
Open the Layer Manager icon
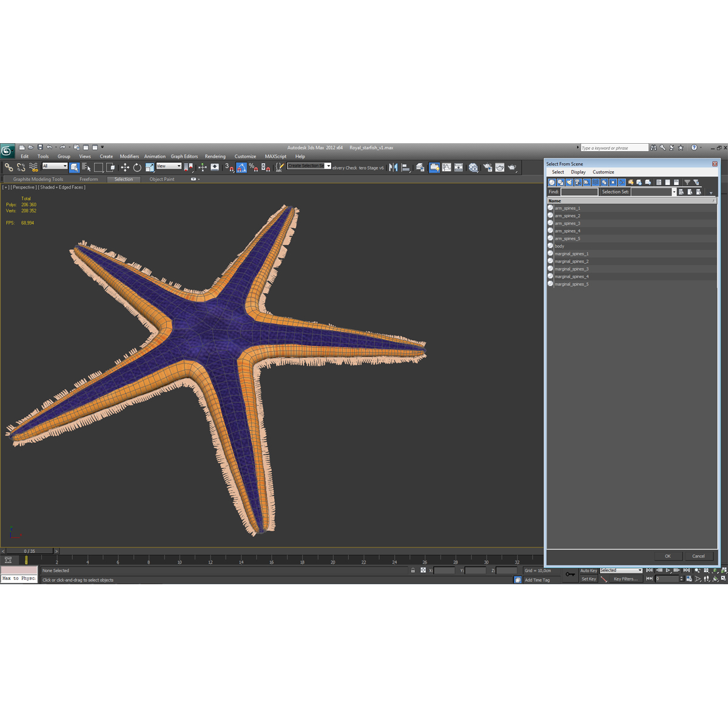419,168
